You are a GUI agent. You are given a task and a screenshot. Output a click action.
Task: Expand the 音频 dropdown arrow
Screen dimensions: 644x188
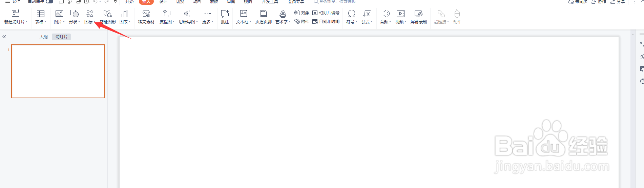pyautogui.click(x=390, y=22)
